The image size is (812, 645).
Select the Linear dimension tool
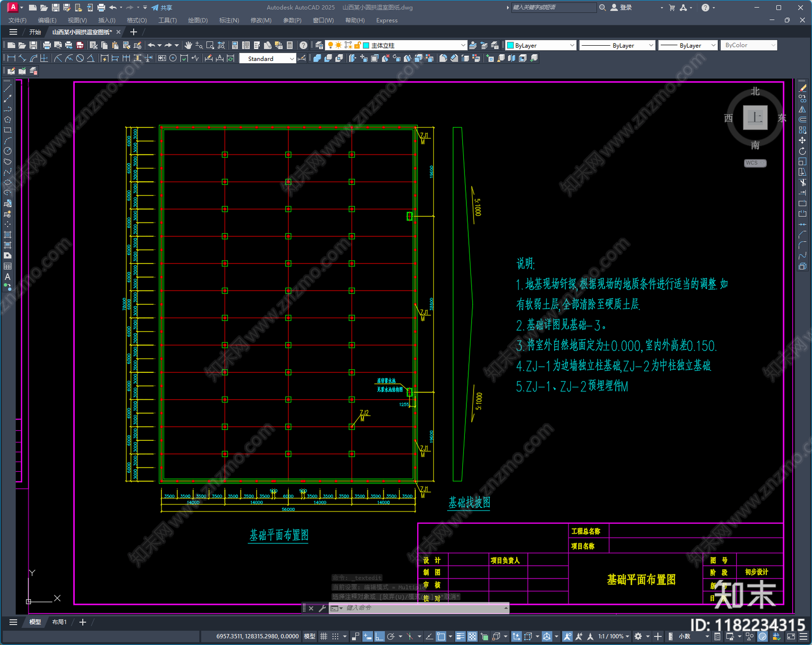pos(11,58)
